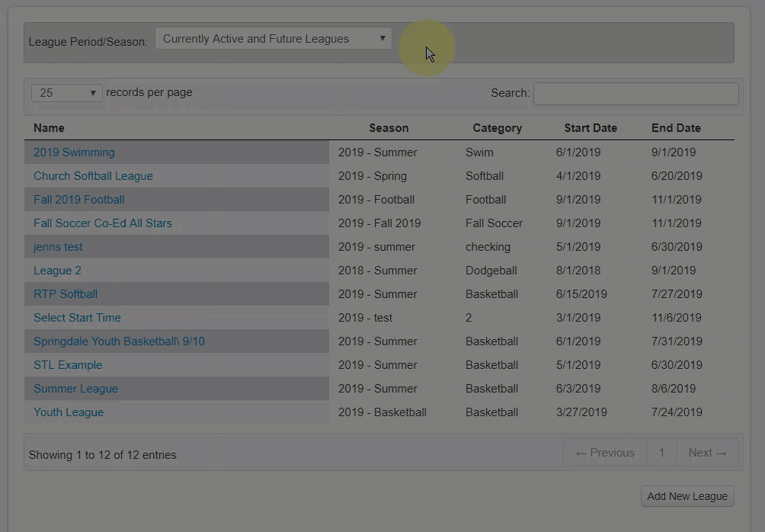Click the '2019 - summer' lowercase season cell

(376, 247)
